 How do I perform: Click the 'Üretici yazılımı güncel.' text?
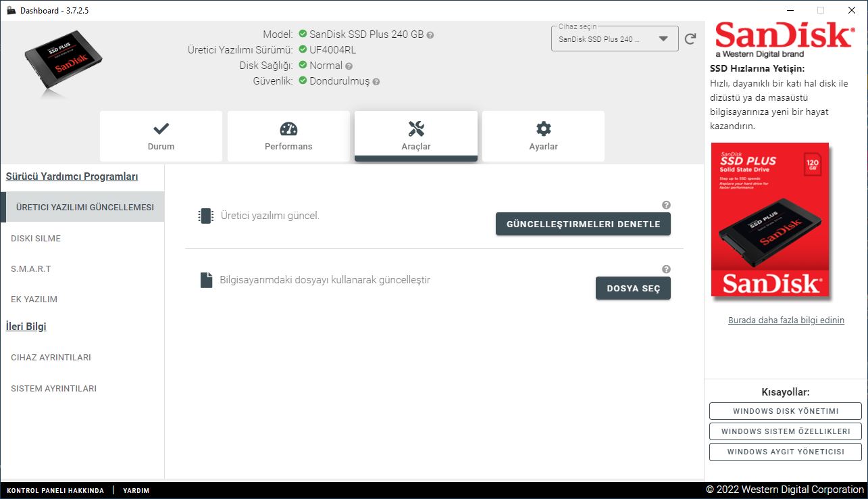(270, 216)
